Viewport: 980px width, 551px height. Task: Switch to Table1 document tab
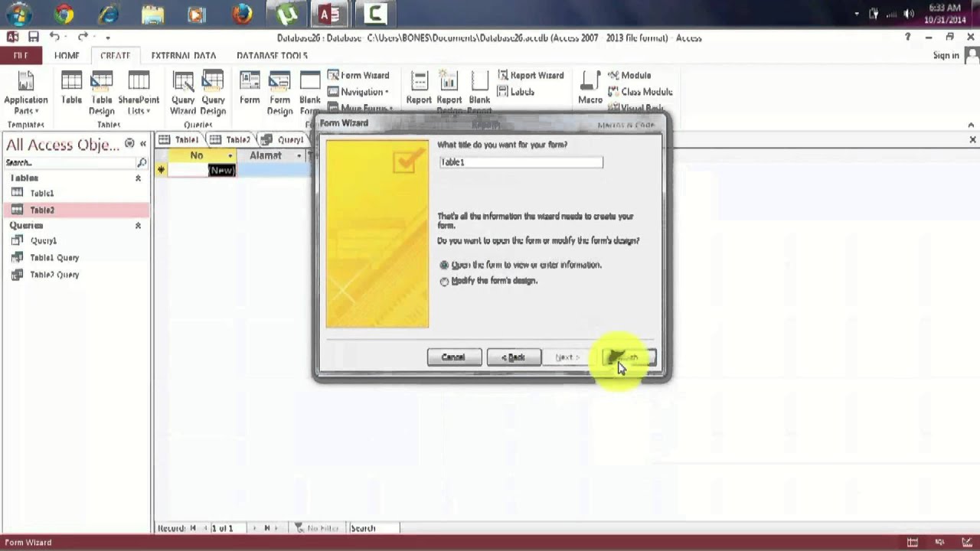(178, 139)
